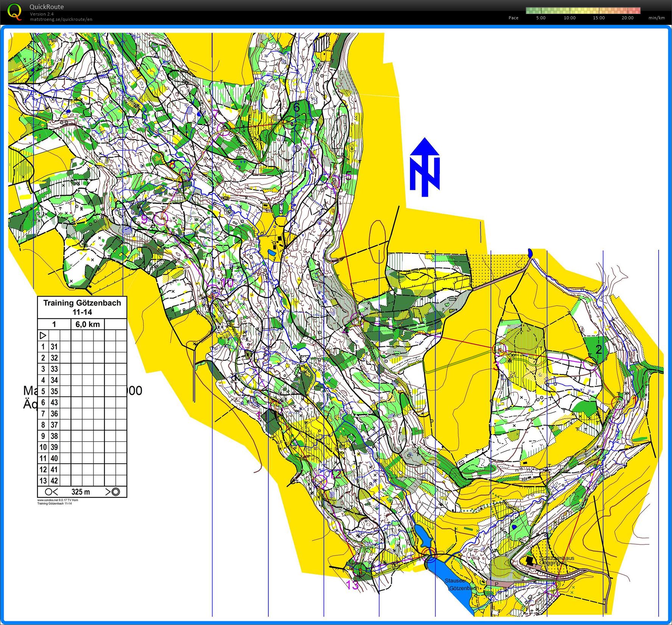Image resolution: width=672 pixels, height=625 pixels.
Task: Click the black Schützenhaus building symbol
Action: coord(530,561)
